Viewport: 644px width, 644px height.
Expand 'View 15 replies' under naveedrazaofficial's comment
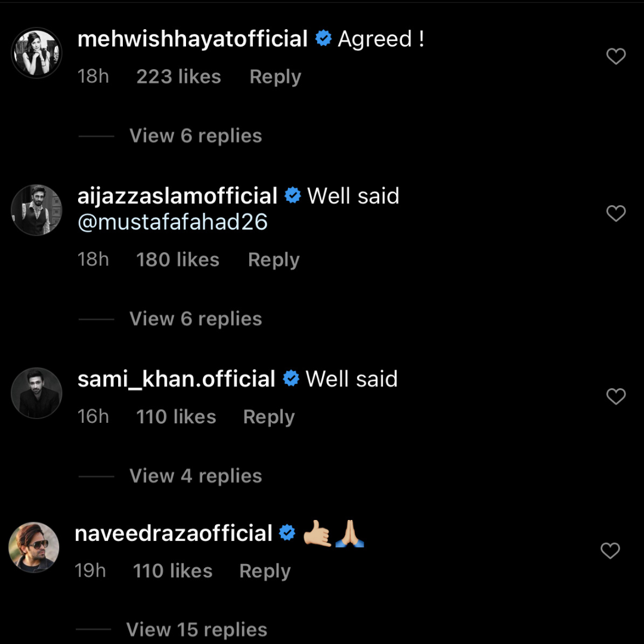[x=197, y=630]
